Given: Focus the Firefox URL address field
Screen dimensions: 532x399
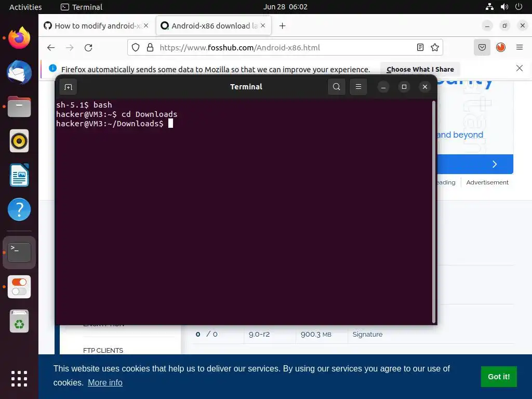Looking at the screenshot, I should click(285, 47).
